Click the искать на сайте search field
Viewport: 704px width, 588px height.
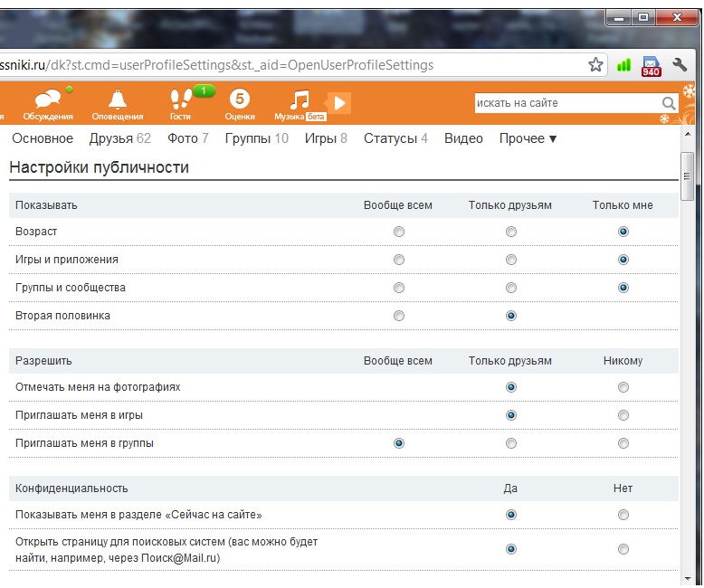point(566,104)
